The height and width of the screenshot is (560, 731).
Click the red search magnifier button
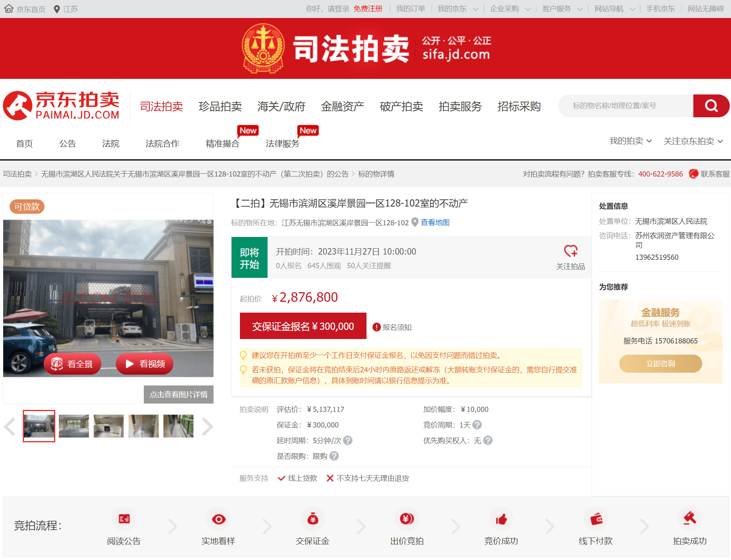tap(711, 106)
